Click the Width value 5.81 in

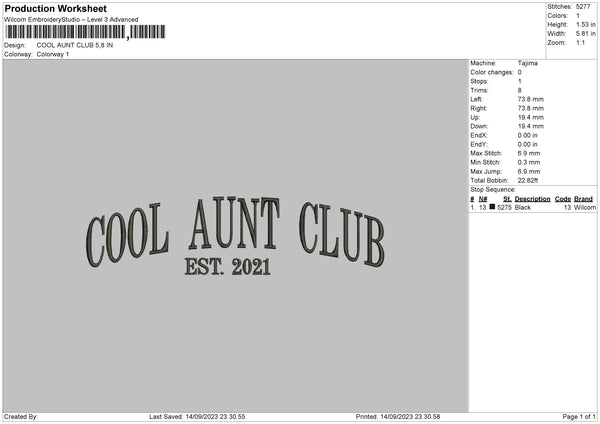point(585,34)
